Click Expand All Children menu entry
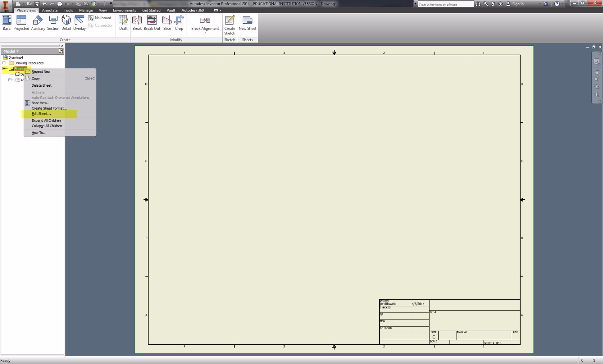Image resolution: width=603 pixels, height=364 pixels. [60, 121]
